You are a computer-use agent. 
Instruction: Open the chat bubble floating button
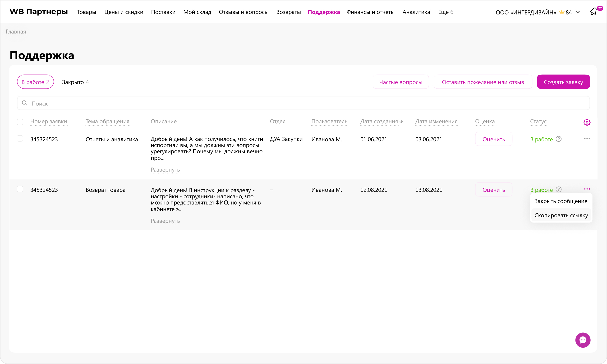(x=583, y=340)
